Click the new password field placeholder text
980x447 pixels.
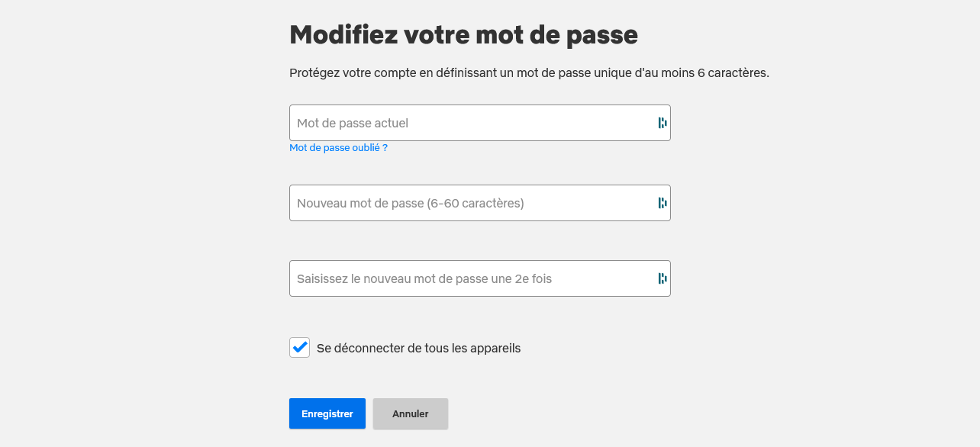pyautogui.click(x=412, y=202)
